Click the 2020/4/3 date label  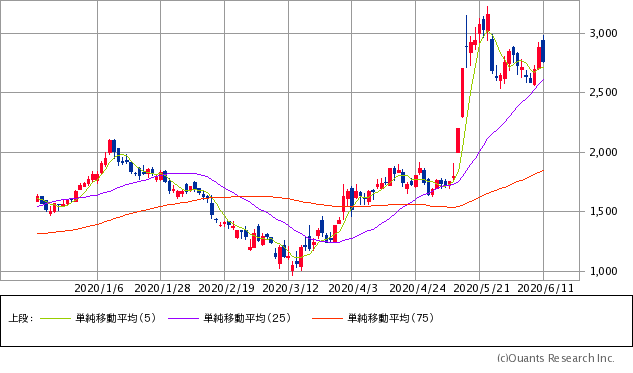(x=353, y=288)
